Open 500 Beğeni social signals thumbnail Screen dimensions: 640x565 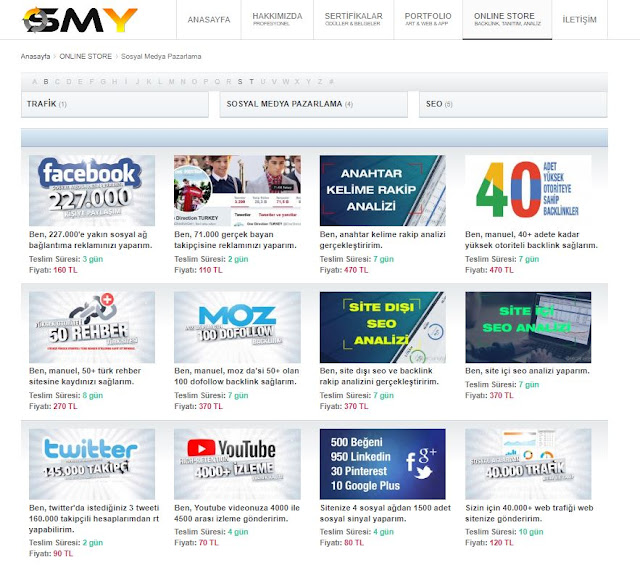point(382,464)
